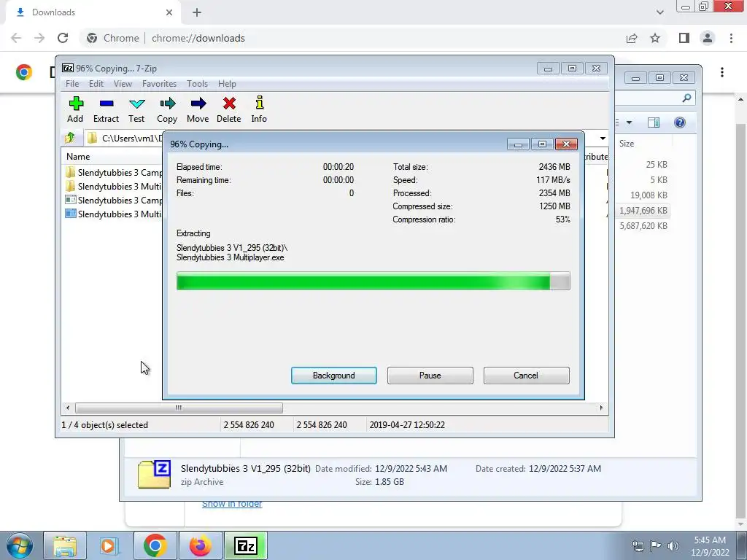The height and width of the screenshot is (560, 747).
Task: Open the Tools menu in 7-Zip
Action: pos(197,84)
